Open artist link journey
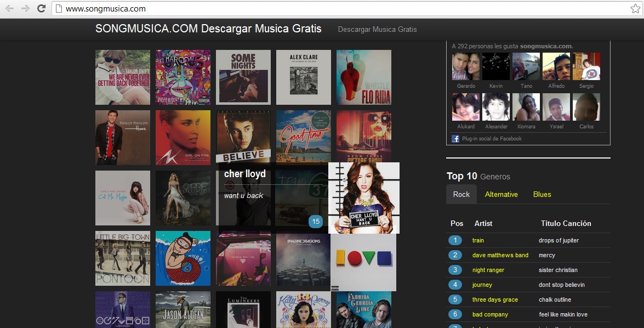 [x=482, y=285]
